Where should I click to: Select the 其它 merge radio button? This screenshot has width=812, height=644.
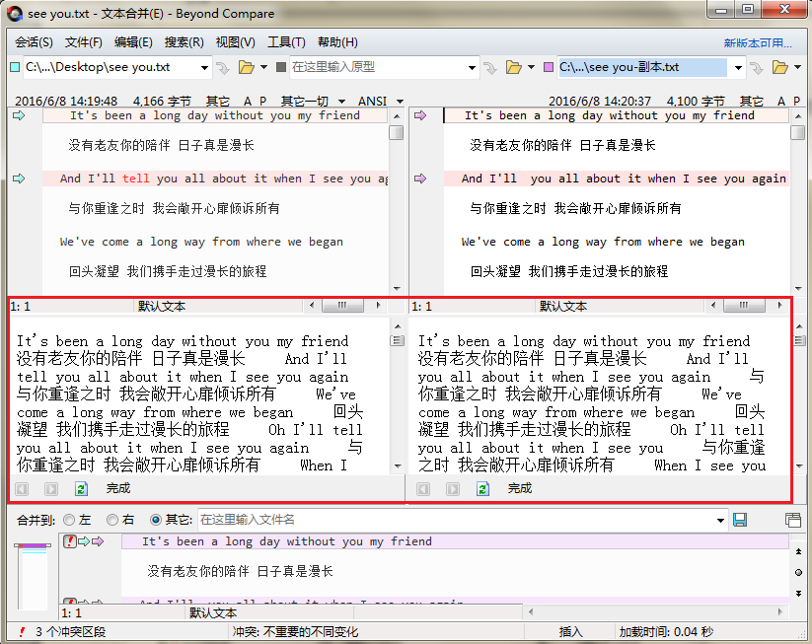[x=155, y=520]
